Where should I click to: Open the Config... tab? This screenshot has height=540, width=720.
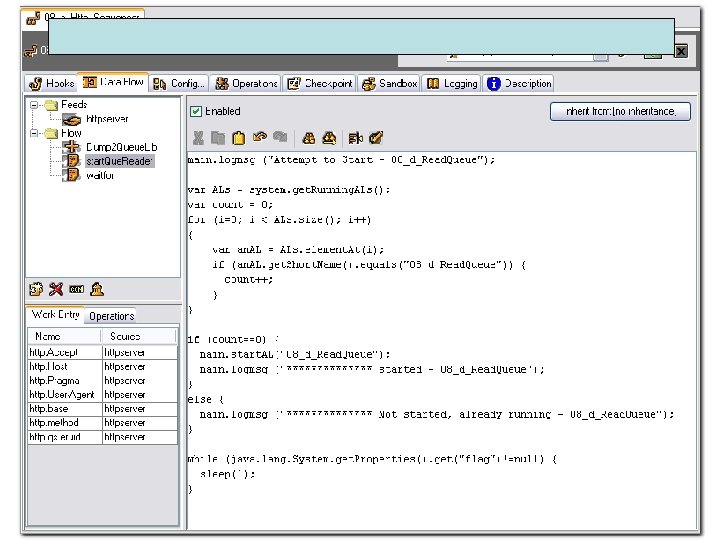pos(179,84)
